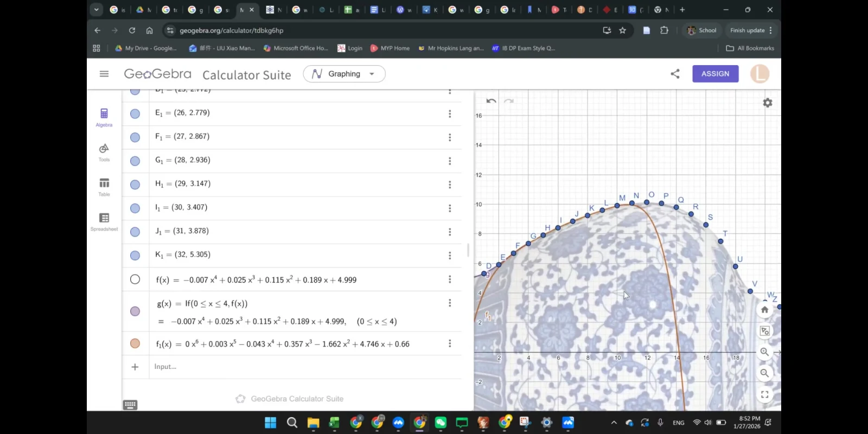Toggle visibility of point H₁
Screen dimensions: 868x434
coord(135,184)
